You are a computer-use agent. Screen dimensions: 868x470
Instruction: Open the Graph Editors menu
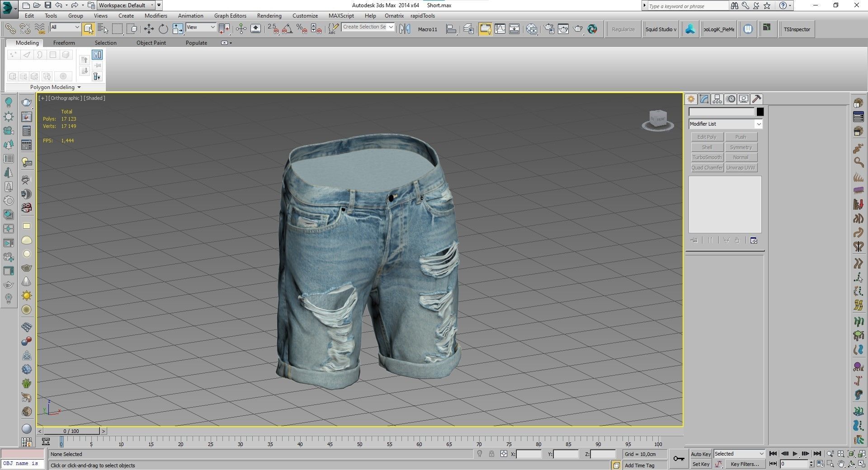pos(230,16)
